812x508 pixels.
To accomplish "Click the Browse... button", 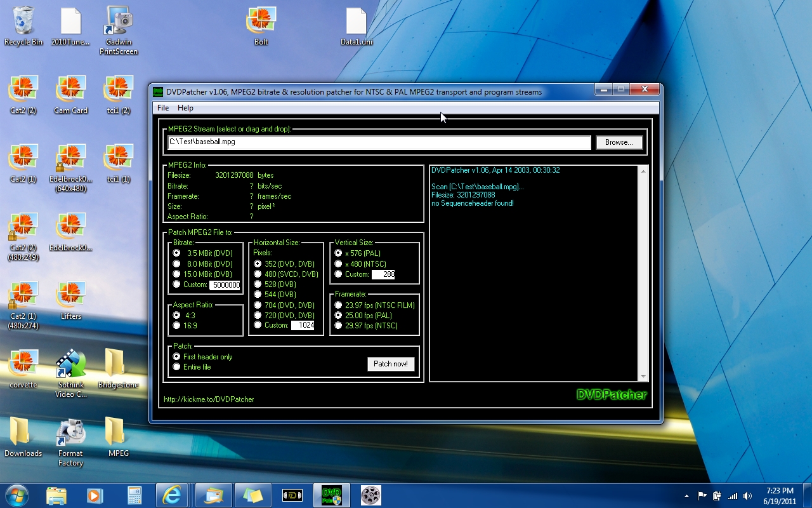I will pos(619,142).
